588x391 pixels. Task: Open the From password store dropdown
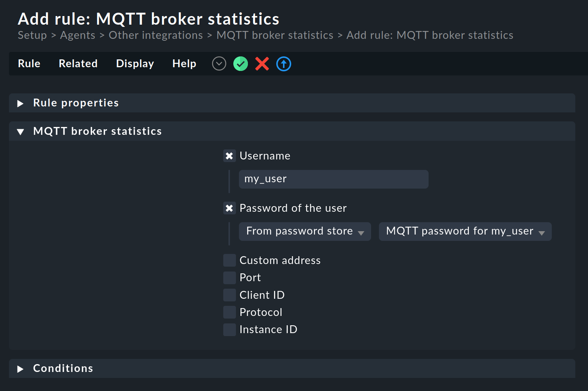click(x=305, y=232)
